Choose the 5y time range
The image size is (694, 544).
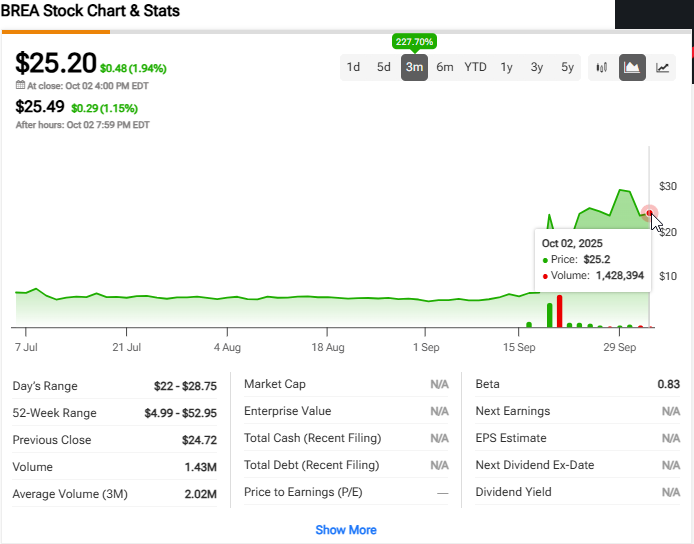[568, 67]
